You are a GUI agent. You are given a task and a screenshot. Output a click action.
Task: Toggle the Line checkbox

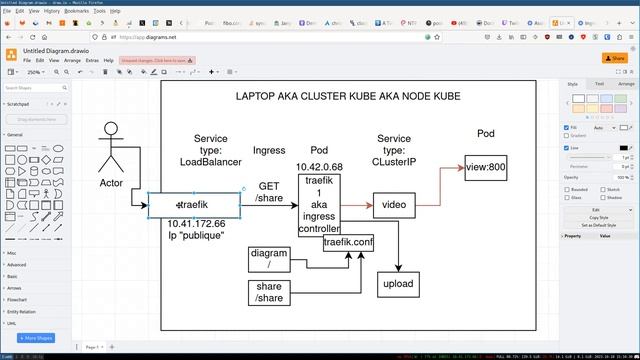[x=567, y=148]
